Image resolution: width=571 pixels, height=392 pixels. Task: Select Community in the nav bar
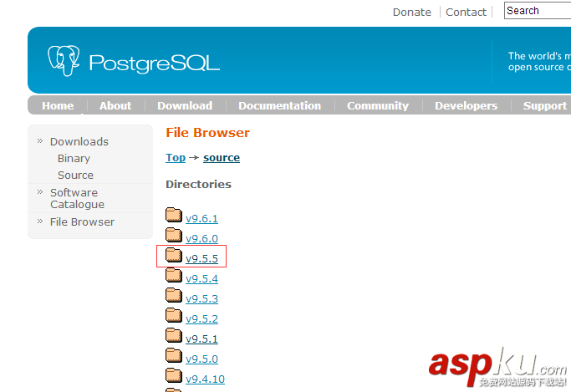[378, 105]
